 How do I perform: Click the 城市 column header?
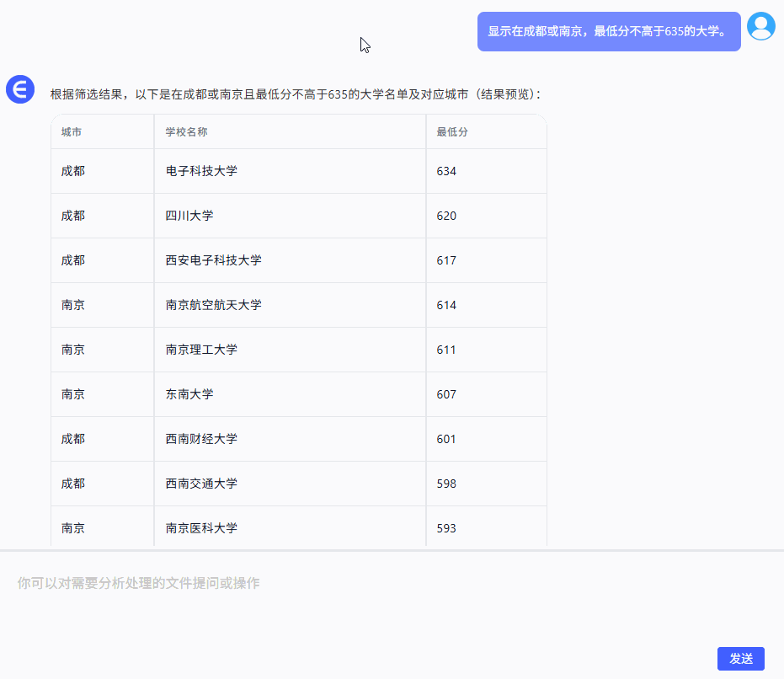click(x=103, y=132)
